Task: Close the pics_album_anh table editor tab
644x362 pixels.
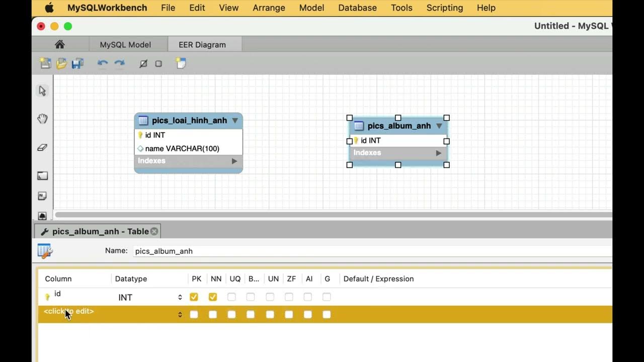Action: (x=154, y=231)
